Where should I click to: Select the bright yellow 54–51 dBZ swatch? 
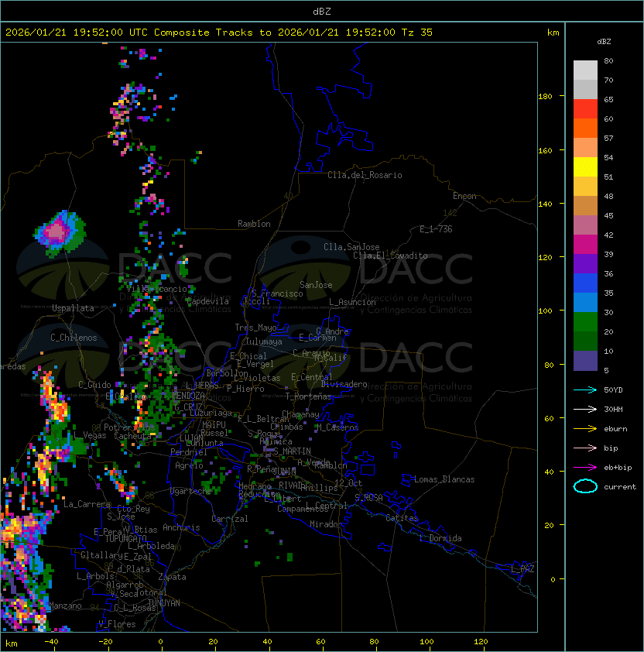click(x=585, y=167)
